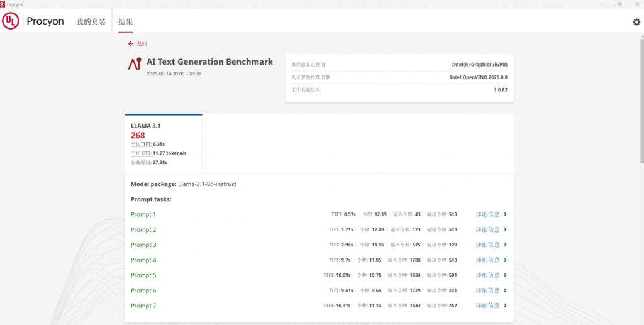644x325 pixels.
Task: Click the 11.27 tokens/s value
Action: tap(170, 153)
